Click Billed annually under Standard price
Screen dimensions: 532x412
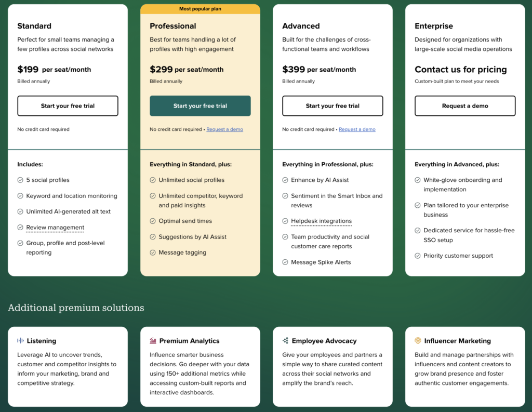point(34,81)
